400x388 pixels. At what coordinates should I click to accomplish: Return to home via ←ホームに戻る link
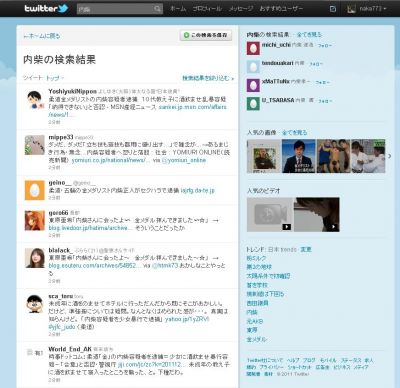pos(42,36)
